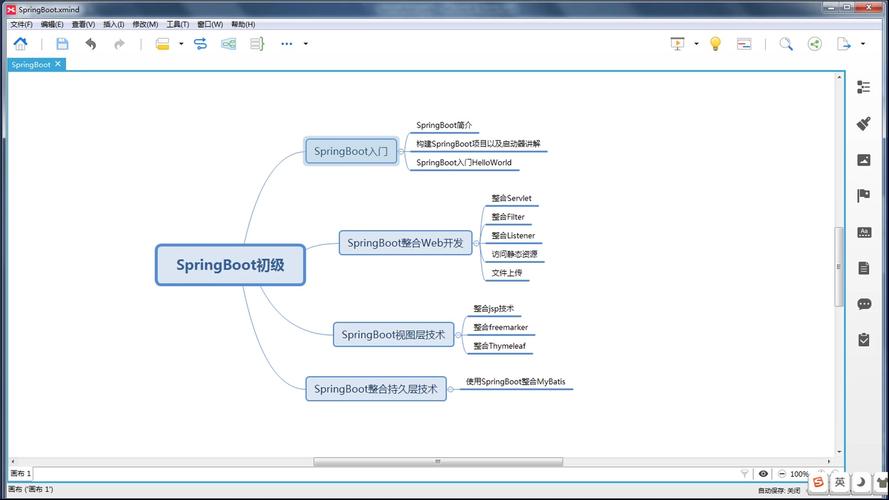Click the green share icon

815,44
